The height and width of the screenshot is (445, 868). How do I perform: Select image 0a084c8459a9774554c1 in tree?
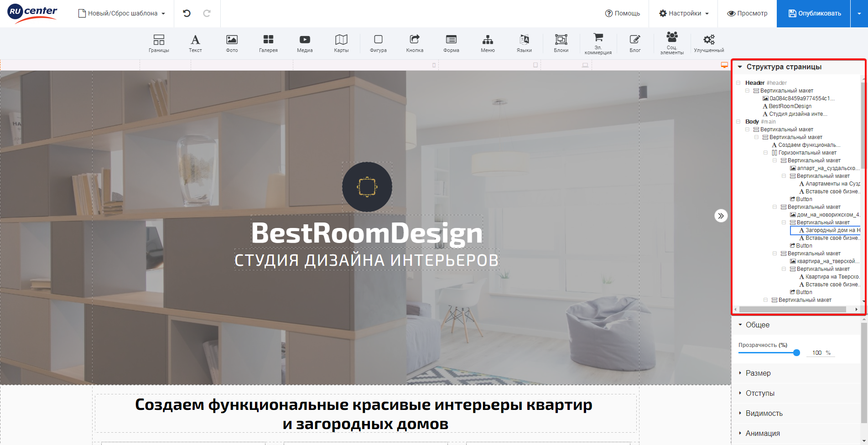coord(798,98)
